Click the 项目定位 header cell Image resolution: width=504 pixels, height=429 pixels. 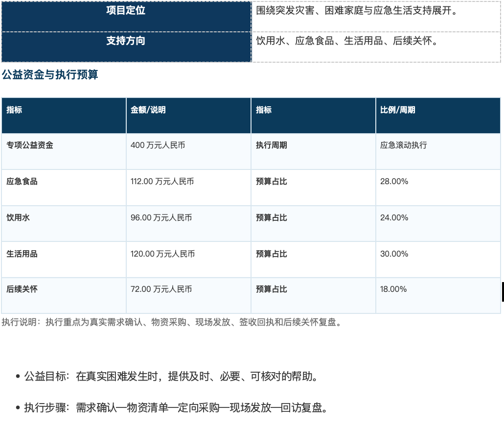pos(126,16)
